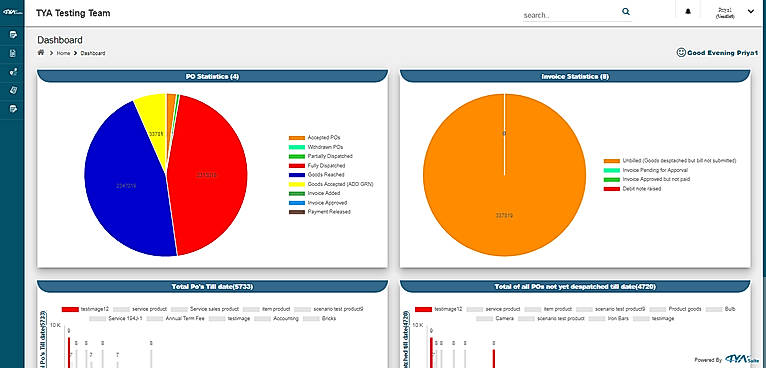Open the fifth sidebar notes icon
Screen dimensions: 766x368
[13, 108]
